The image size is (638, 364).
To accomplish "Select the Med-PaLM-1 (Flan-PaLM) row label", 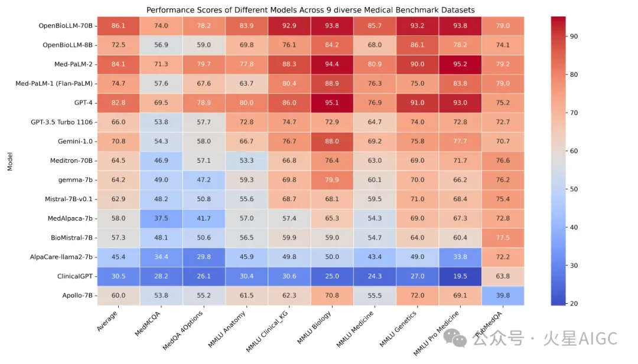I will (x=54, y=84).
